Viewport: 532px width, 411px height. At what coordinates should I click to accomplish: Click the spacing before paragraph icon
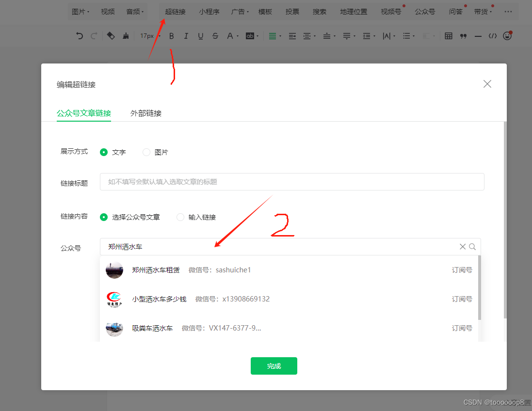pyautogui.click(x=326, y=36)
